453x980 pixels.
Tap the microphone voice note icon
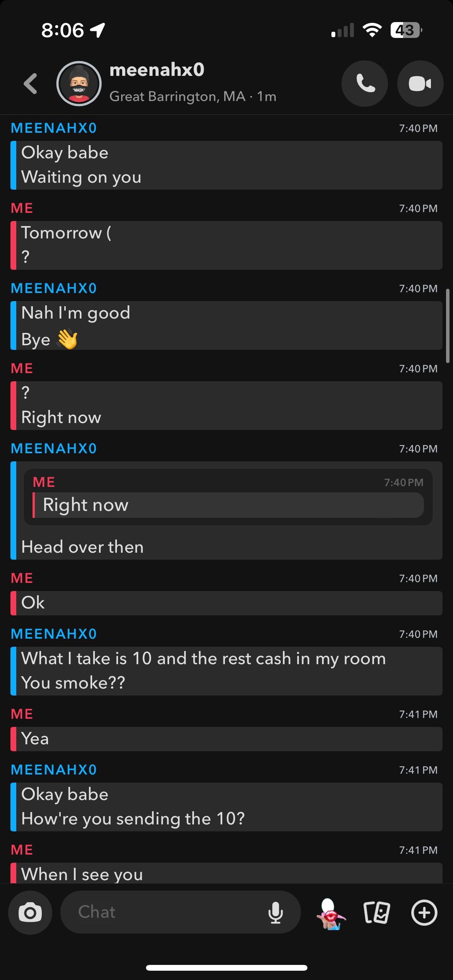(275, 913)
